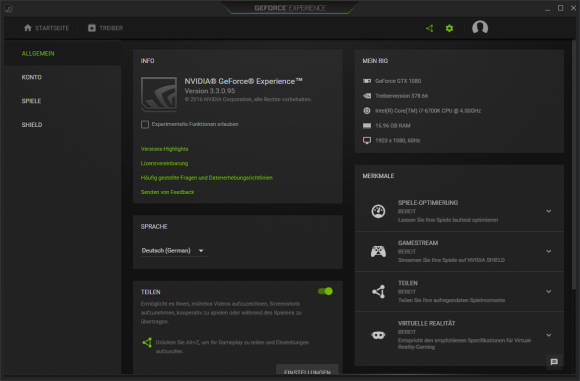Click the Mein Rig section heading
580x381 pixels.
(375, 61)
